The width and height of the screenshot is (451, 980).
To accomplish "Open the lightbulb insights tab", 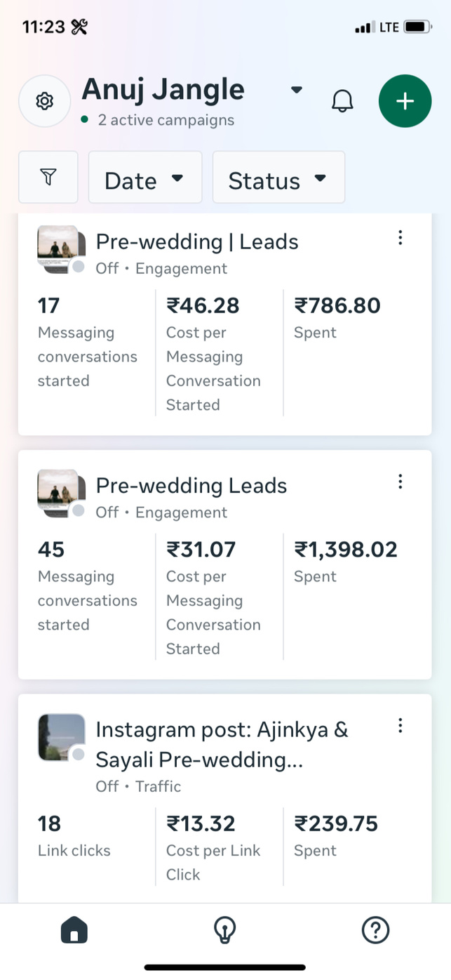I will 224,931.
